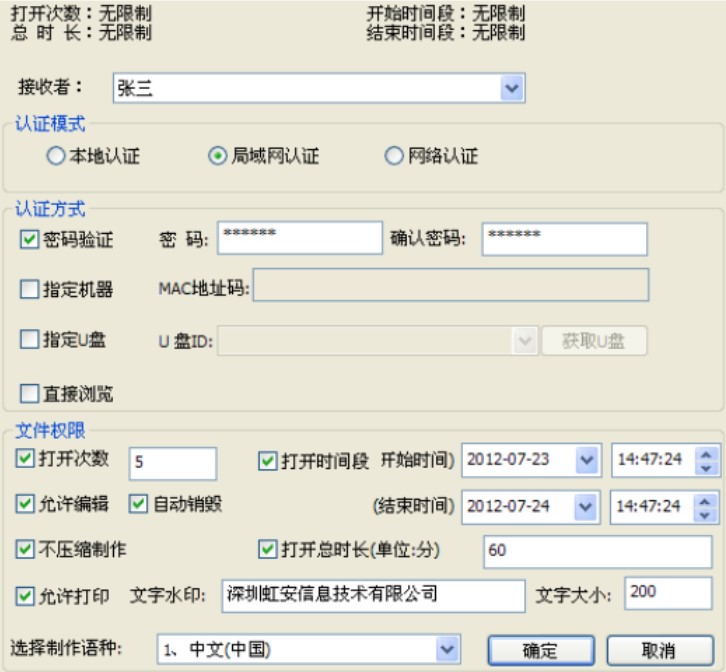Increase the start time using spinner up arrow
Image resolution: width=726 pixels, height=672 pixels.
coord(707,454)
